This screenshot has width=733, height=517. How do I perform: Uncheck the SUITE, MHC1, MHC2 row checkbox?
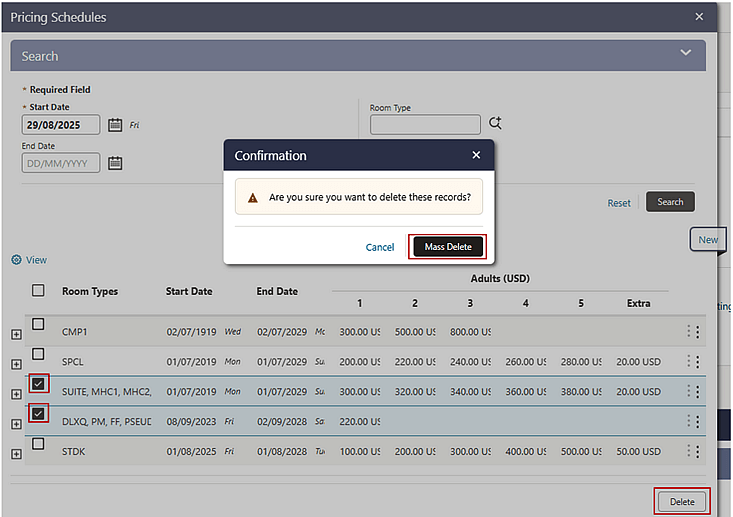38,384
